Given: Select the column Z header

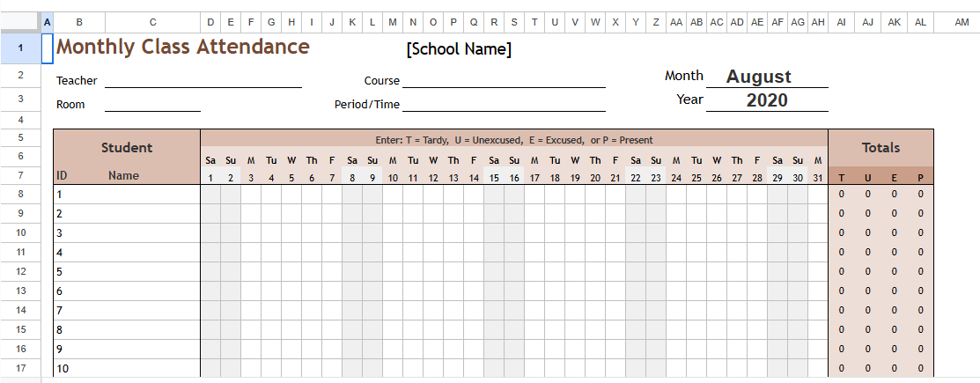Looking at the screenshot, I should 656,21.
